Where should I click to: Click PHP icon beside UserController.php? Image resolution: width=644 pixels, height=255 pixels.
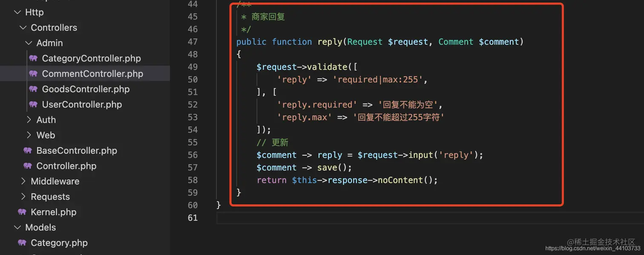pyautogui.click(x=33, y=104)
